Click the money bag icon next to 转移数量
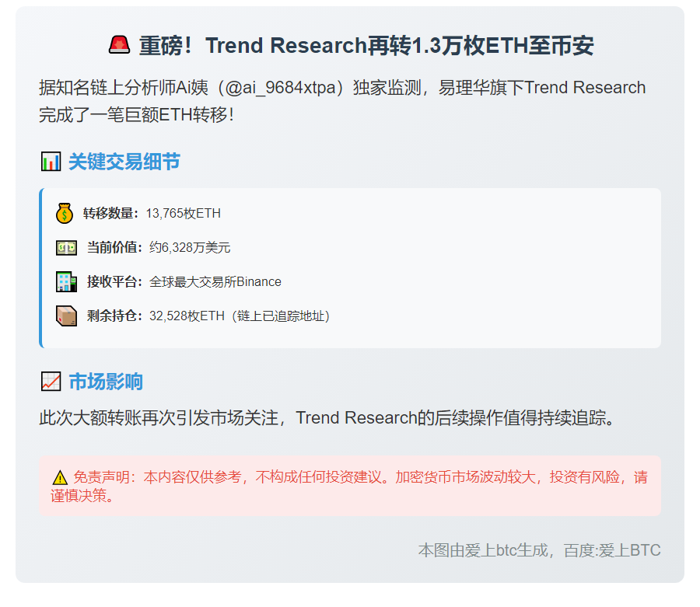The height and width of the screenshot is (607, 700). click(65, 212)
